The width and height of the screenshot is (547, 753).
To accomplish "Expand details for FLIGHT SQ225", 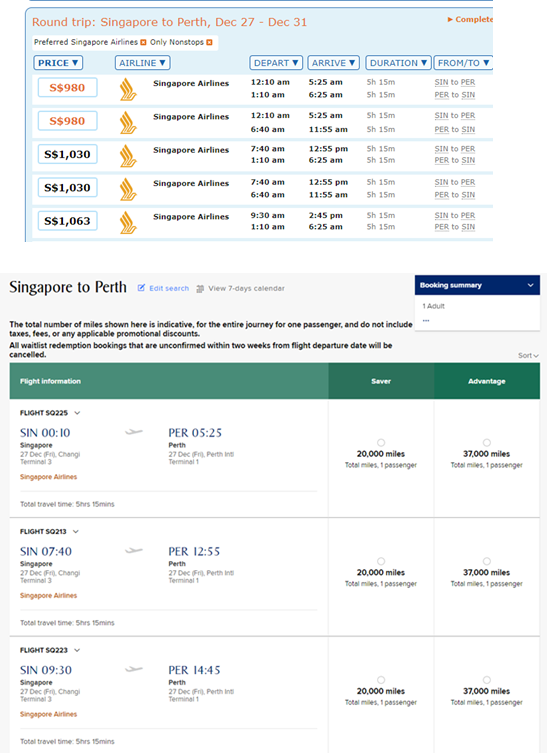I will click(x=77, y=413).
